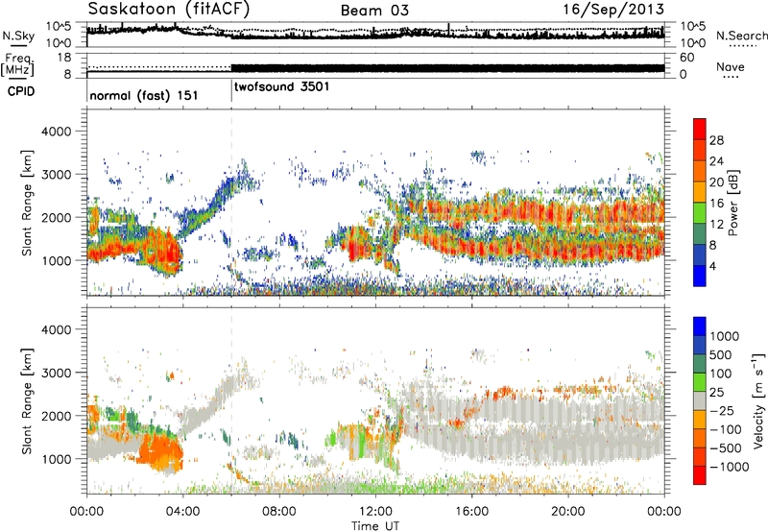The image size is (768, 532).
Task: Click the red top of the power colorbar
Action: (x=700, y=127)
